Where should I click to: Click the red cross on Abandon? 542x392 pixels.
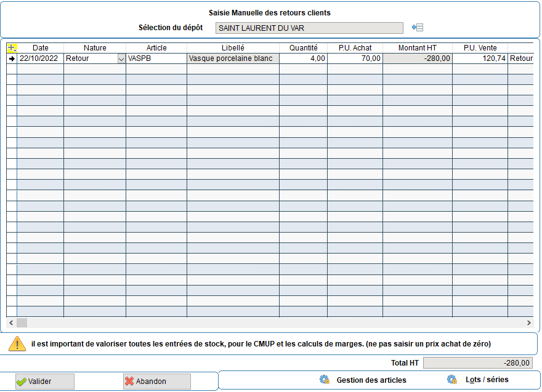[129, 382]
